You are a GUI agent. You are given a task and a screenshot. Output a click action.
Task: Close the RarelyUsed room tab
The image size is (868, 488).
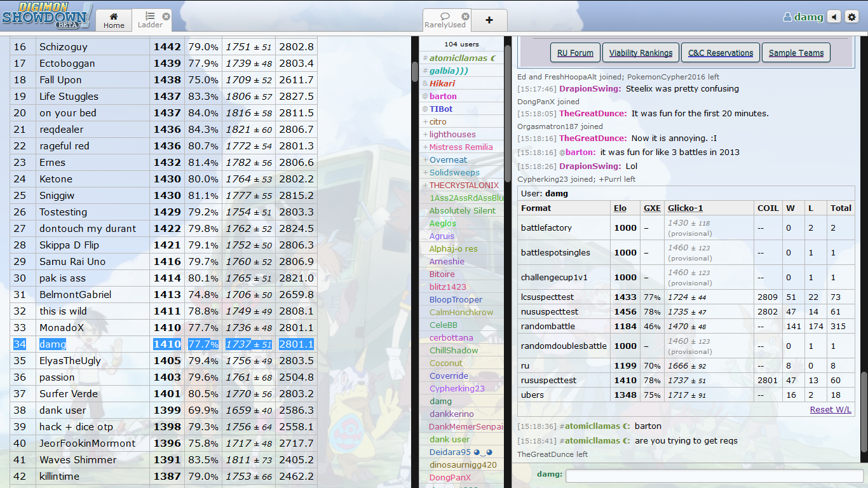(465, 16)
